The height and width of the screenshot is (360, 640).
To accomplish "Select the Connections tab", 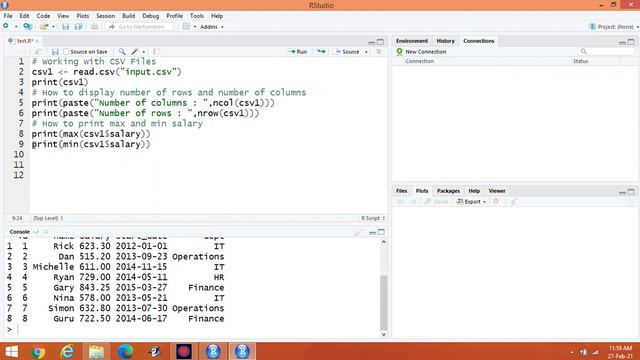I will click(478, 41).
